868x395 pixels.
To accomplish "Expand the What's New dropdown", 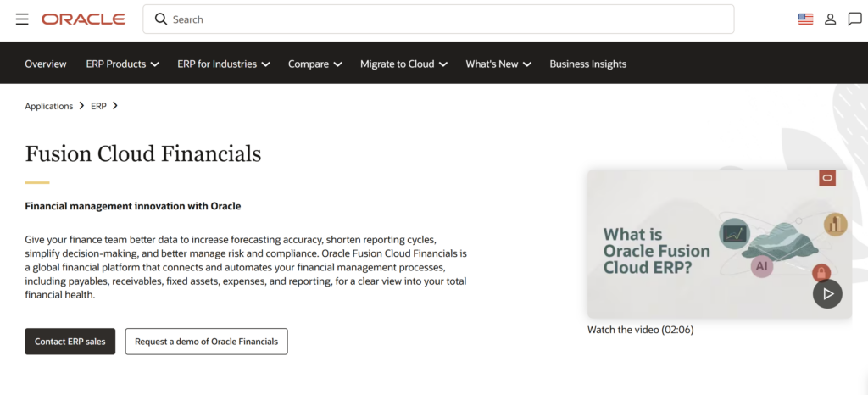I will (498, 64).
